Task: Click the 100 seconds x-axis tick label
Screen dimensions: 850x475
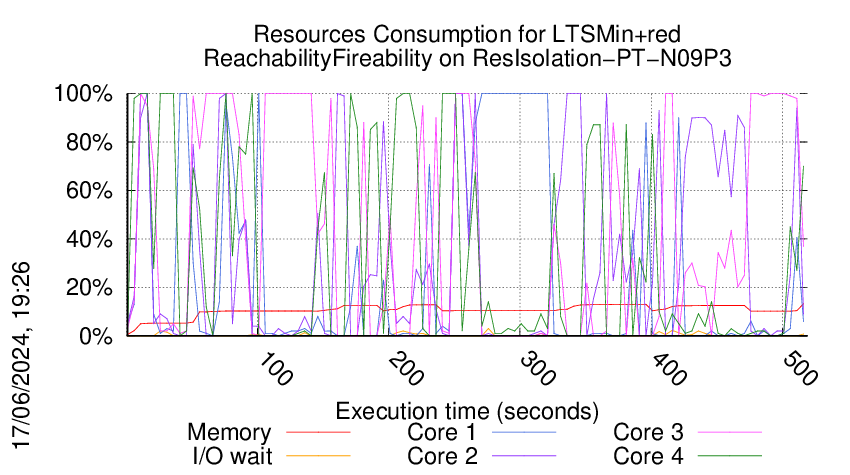Action: [276, 369]
